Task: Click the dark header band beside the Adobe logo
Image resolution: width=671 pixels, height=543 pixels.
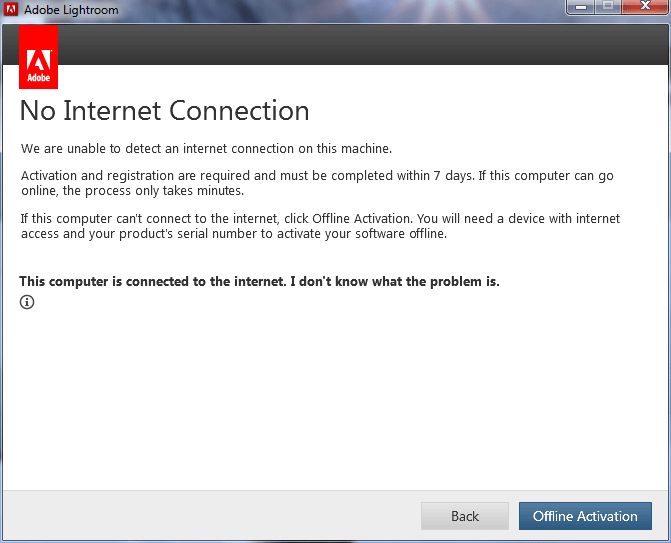Action: pyautogui.click(x=363, y=45)
